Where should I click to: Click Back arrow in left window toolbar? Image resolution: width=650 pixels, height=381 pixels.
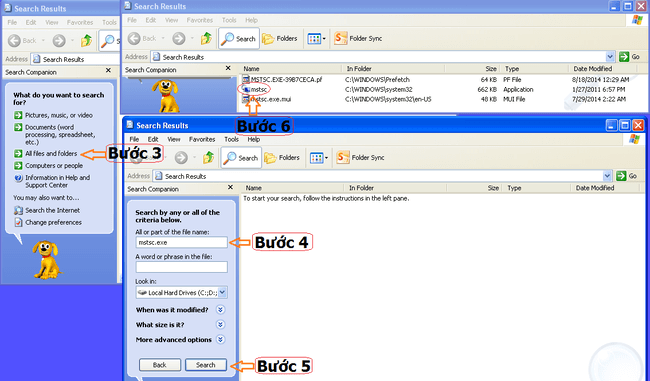14,41
